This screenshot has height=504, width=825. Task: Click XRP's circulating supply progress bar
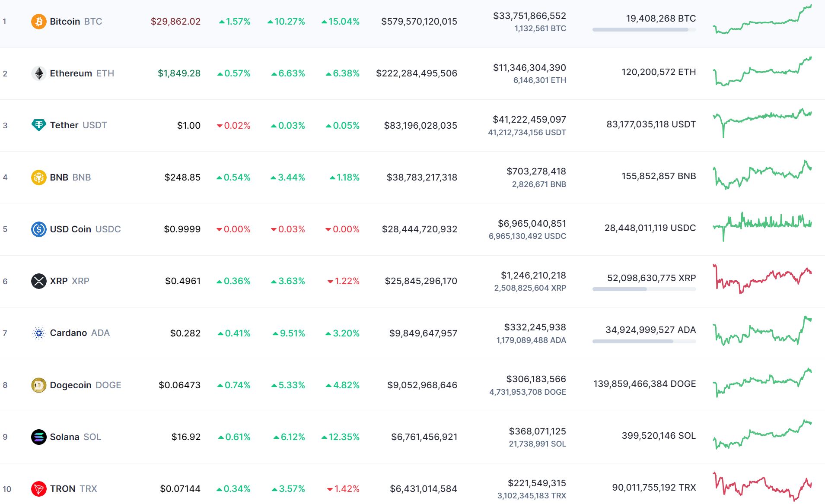click(644, 289)
